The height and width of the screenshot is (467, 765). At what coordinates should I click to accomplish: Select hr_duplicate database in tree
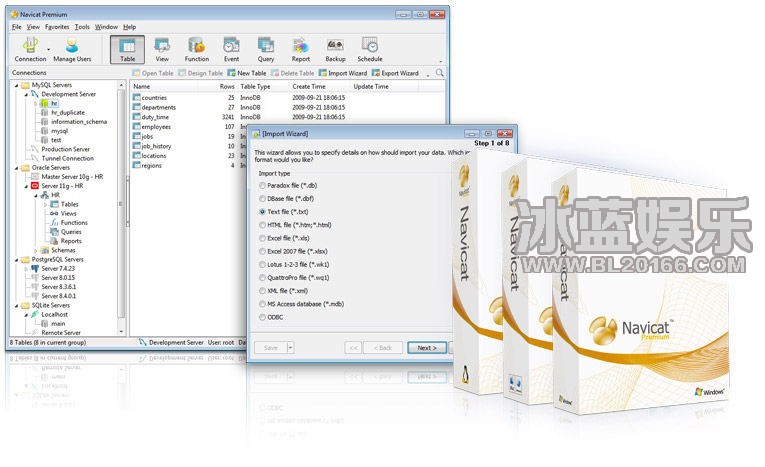(63, 113)
